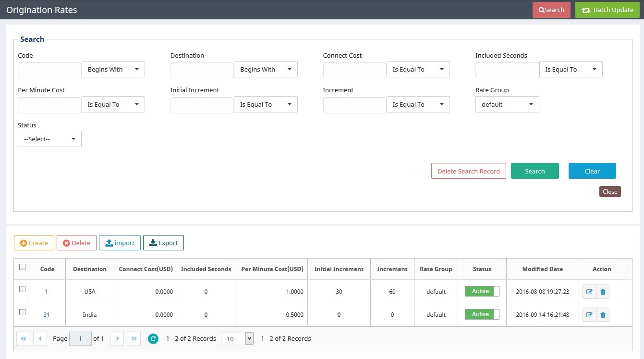Image resolution: width=644 pixels, height=359 pixels.
Task: Close the search panel
Action: pyautogui.click(x=610, y=191)
